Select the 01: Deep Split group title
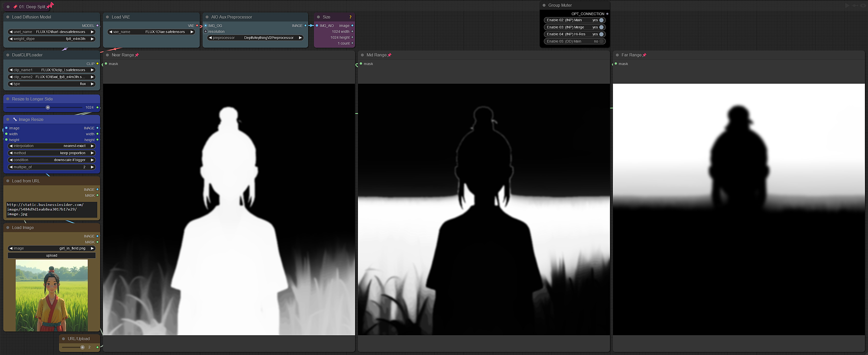The image size is (868, 355). pos(32,7)
